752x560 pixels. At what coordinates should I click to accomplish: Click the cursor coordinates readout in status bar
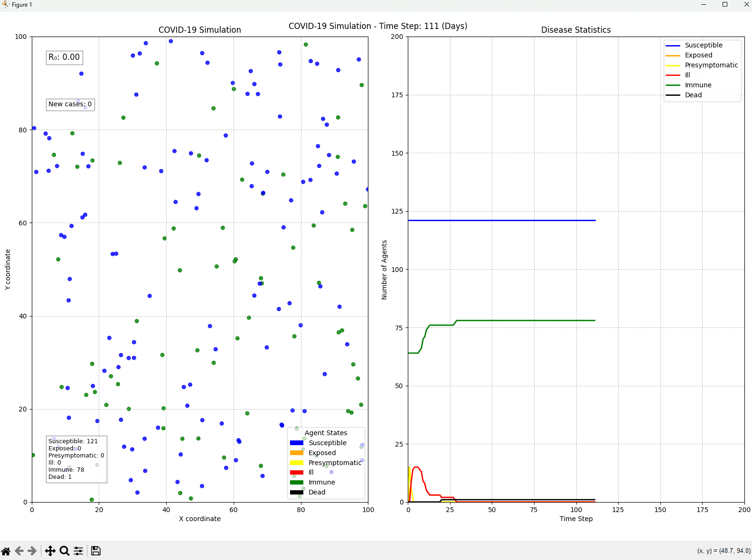tap(724, 551)
